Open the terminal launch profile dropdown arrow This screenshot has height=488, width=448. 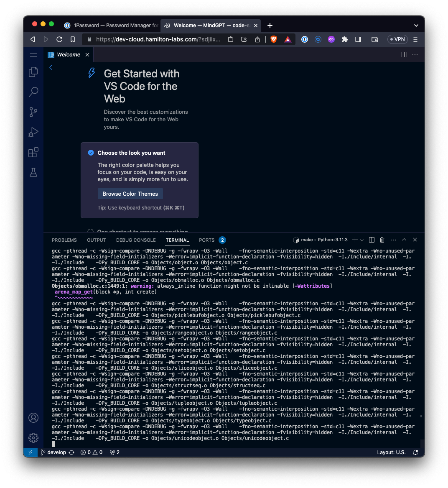pos(362,240)
